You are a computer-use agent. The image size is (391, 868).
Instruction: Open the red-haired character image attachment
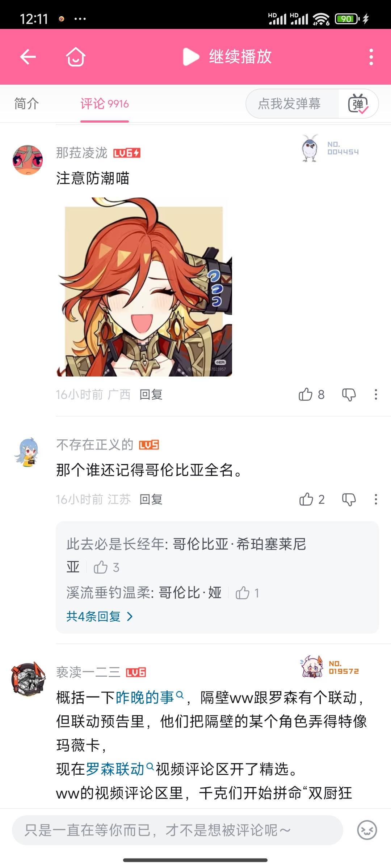coord(144,287)
